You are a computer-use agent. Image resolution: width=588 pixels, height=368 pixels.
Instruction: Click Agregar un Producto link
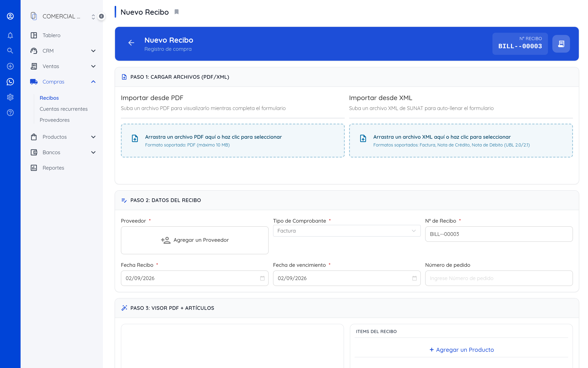tap(462, 350)
